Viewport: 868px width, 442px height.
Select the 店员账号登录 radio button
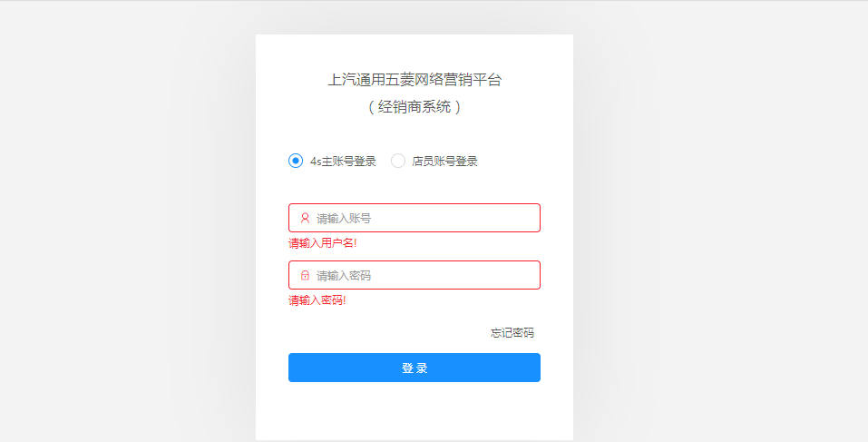coord(398,162)
